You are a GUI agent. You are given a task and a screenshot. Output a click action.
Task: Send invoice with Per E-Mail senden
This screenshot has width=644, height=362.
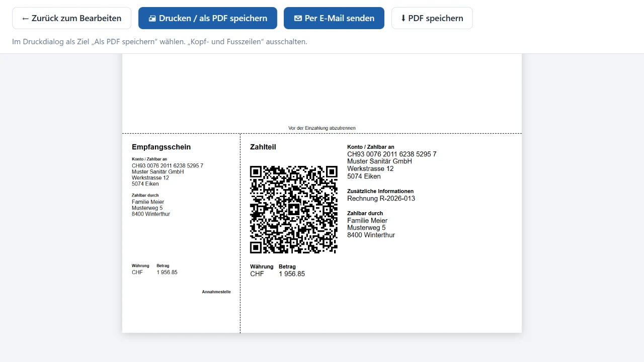334,18
